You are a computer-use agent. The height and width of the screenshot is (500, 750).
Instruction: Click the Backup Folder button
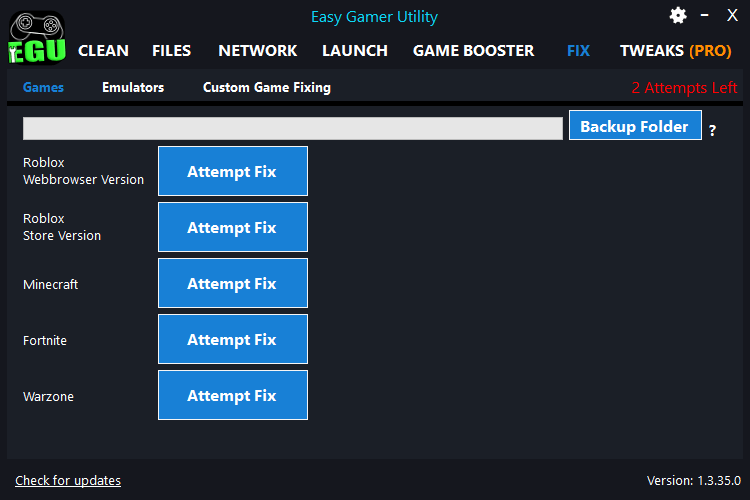[x=635, y=126]
